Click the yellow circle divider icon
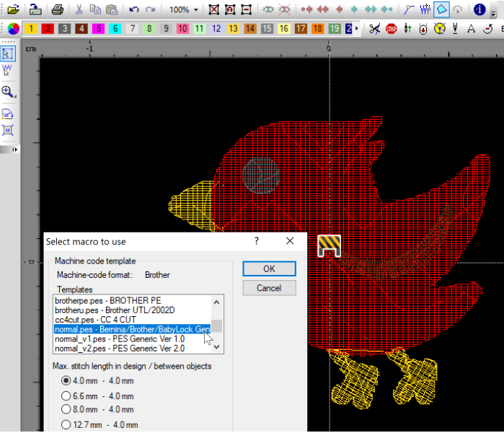Image resolution: width=504 pixels, height=433 pixels. click(439, 29)
